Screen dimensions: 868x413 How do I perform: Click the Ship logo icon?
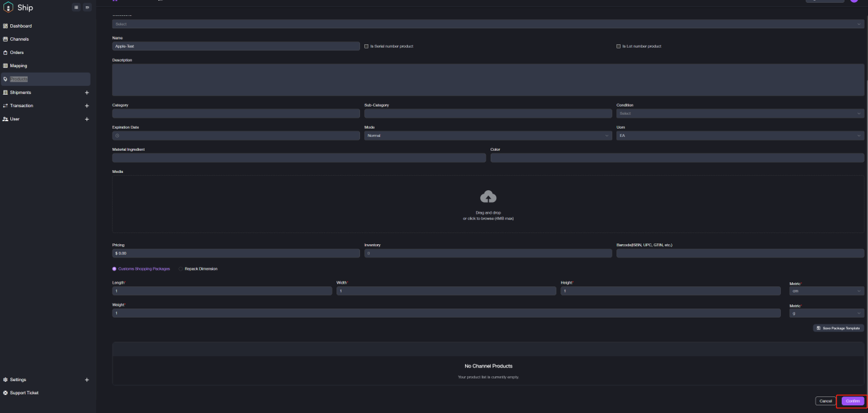(x=8, y=8)
